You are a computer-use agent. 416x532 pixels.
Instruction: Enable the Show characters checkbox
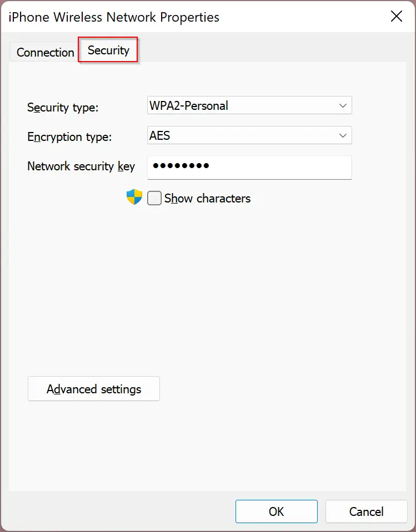[x=154, y=198]
